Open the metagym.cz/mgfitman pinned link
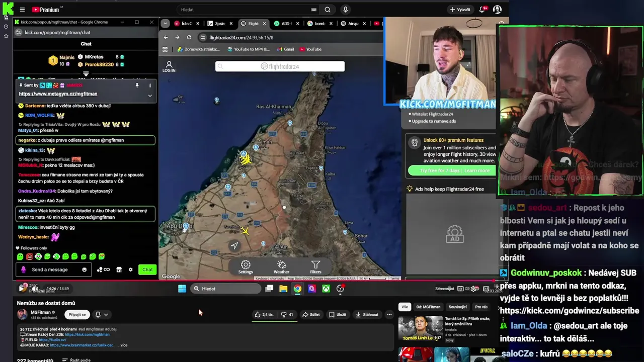 click(58, 94)
